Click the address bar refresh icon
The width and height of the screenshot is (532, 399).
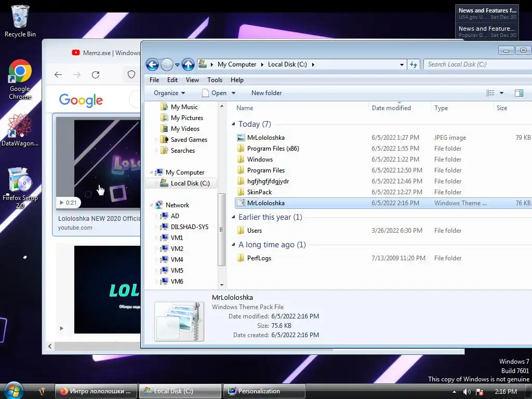tap(413, 64)
